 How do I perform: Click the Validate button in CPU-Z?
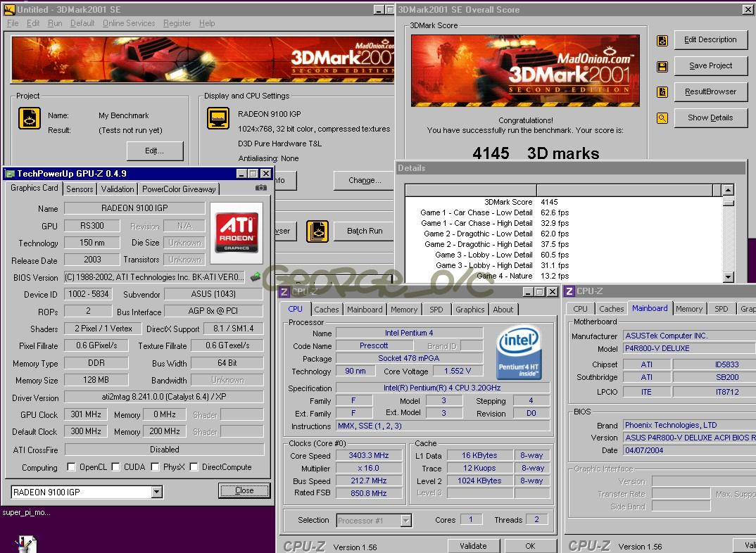(473, 546)
